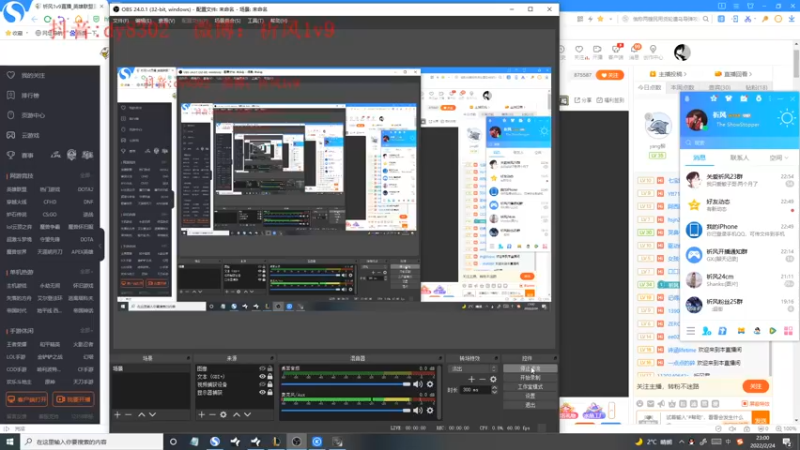Increase transition duration with stepper up
This screenshot has height=450, width=800.
point(494,388)
